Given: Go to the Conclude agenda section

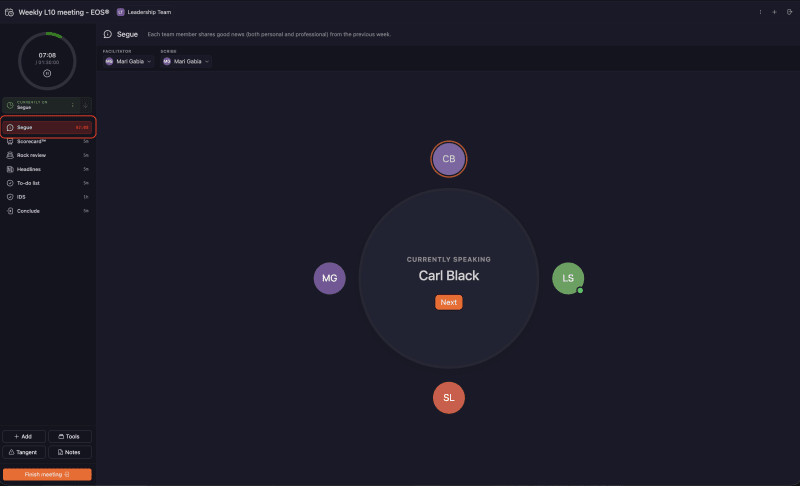Looking at the screenshot, I should [x=48, y=211].
